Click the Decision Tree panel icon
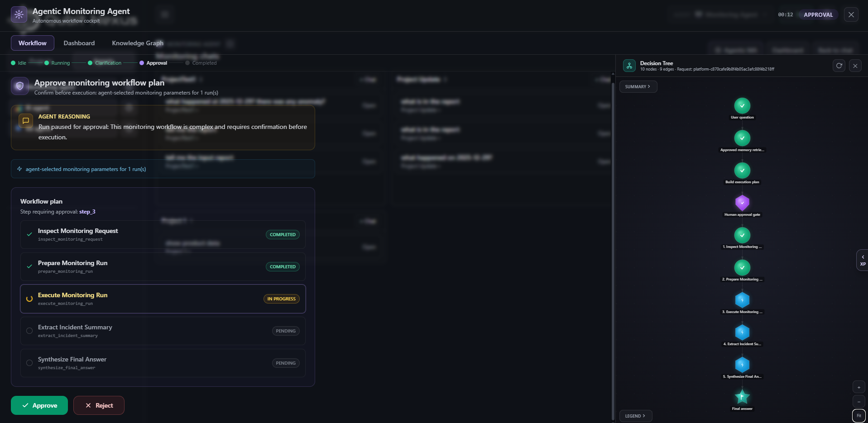This screenshot has width=868, height=423. click(629, 66)
